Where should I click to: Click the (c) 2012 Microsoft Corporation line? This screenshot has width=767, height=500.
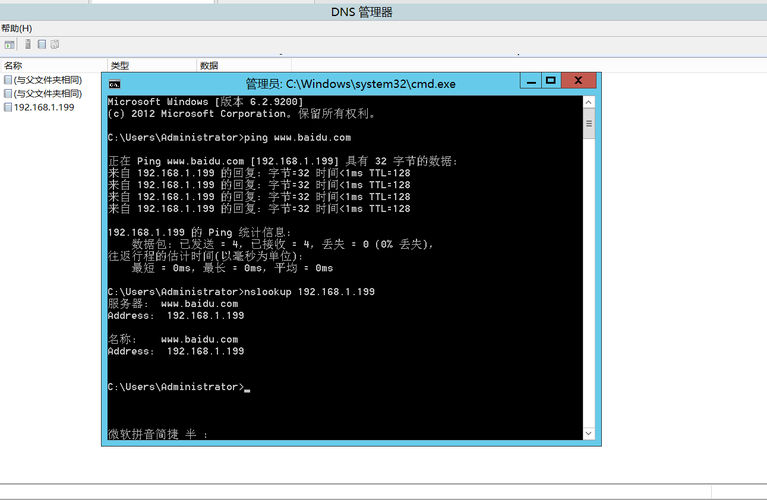click(242, 114)
